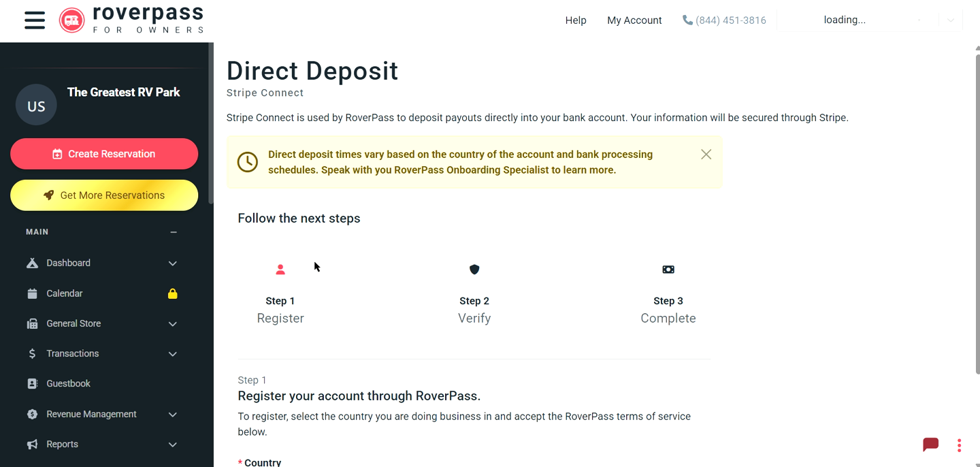This screenshot has height=467, width=980.
Task: Expand the Reports submenu chevron
Action: point(173,445)
